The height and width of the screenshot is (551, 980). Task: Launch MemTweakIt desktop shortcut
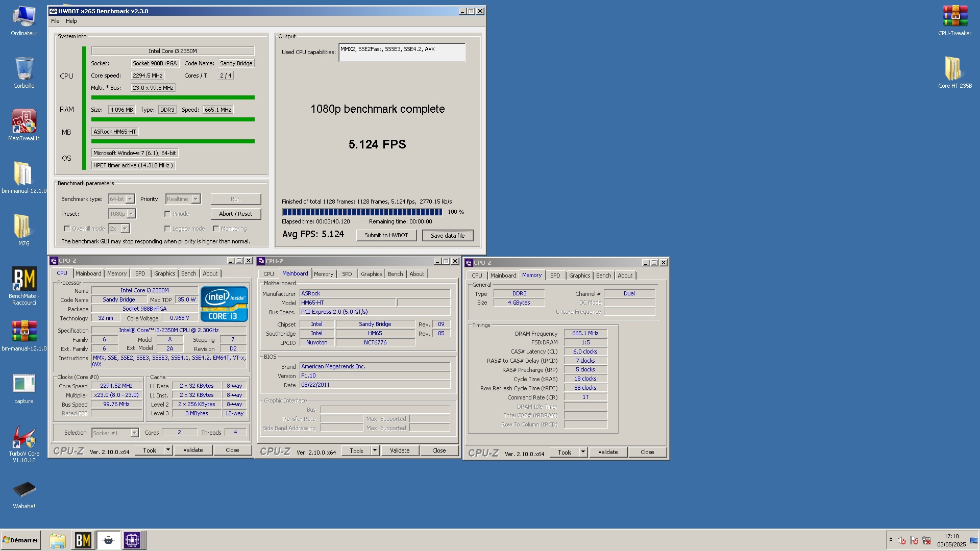(x=24, y=126)
